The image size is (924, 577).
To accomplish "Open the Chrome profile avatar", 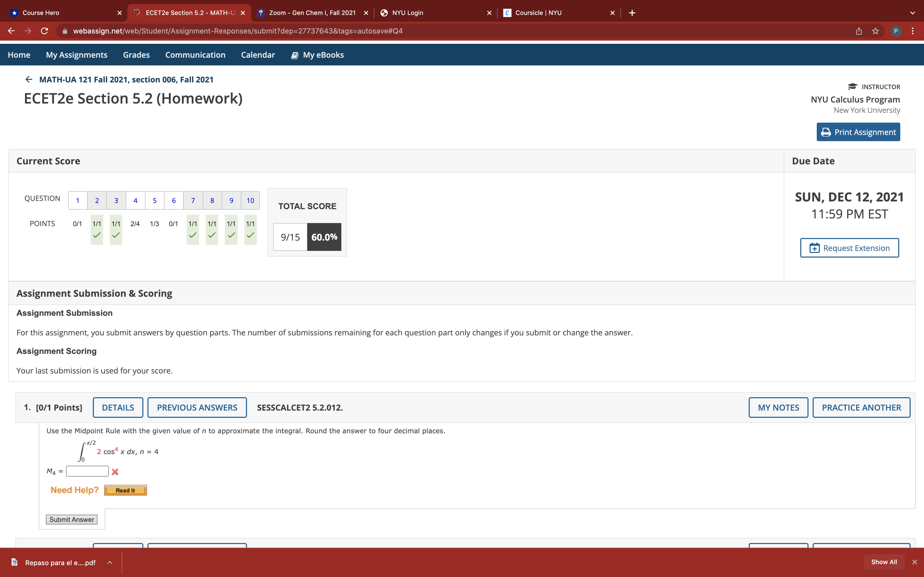I will (896, 31).
